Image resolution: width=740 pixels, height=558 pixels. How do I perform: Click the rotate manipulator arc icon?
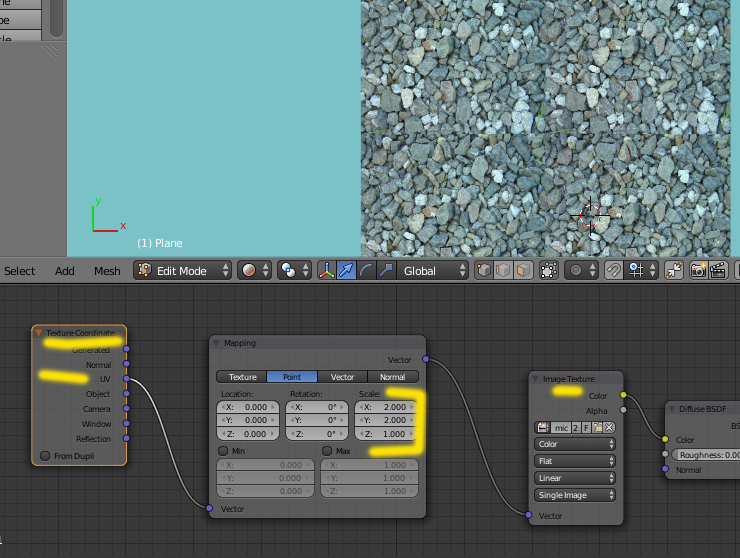tap(366, 270)
